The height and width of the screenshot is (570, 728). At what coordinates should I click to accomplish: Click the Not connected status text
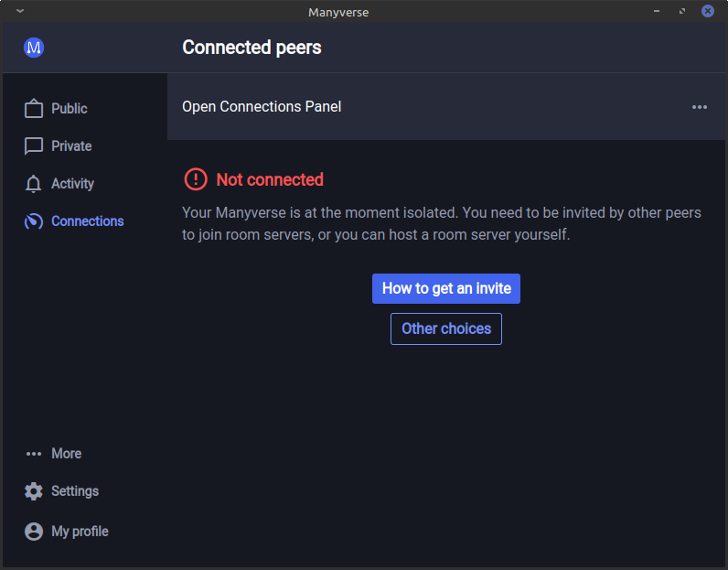pyautogui.click(x=270, y=179)
